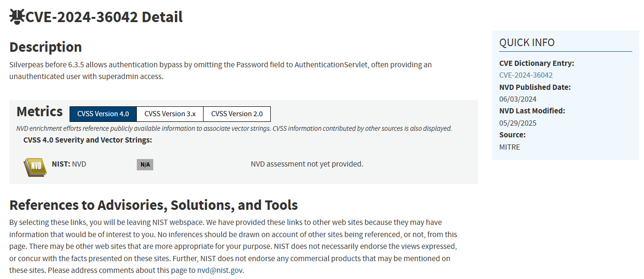Viewport: 644px width, 279px height.
Task: Click the CVSS 4.0 Severity and Vector Strings label
Action: click(87, 140)
